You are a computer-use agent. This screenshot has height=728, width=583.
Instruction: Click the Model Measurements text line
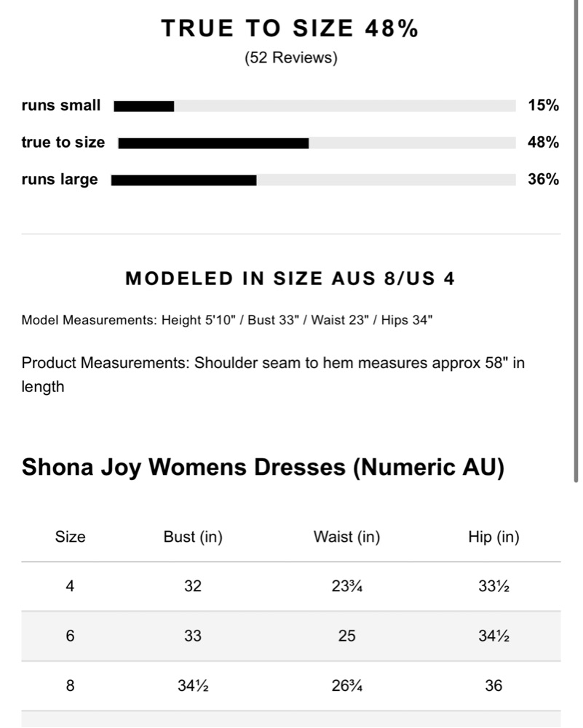tap(226, 320)
